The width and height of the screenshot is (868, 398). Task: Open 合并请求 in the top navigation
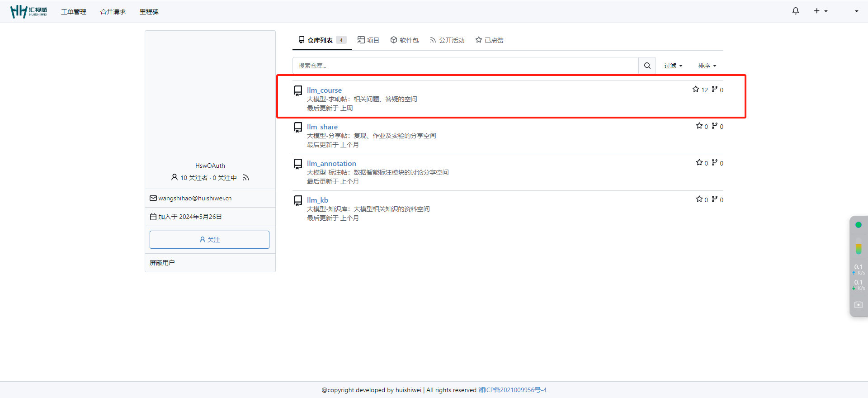click(113, 12)
